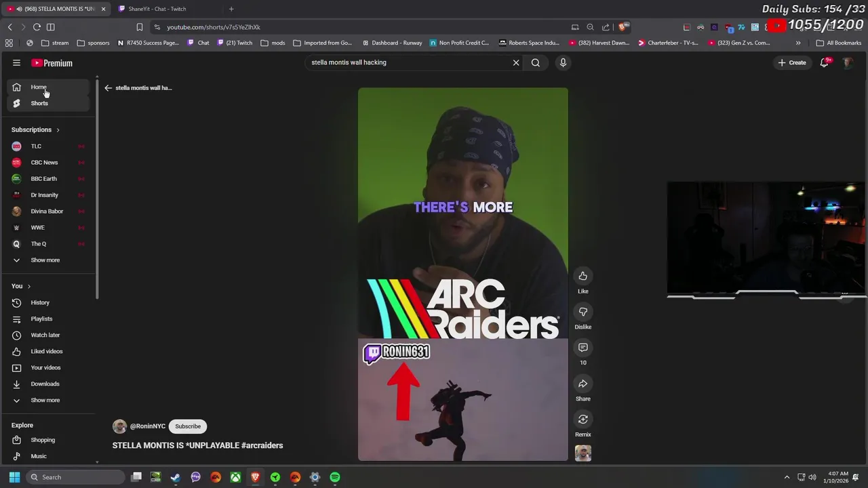Go to Home in the sidebar
The height and width of the screenshot is (488, 868).
[x=49, y=87]
